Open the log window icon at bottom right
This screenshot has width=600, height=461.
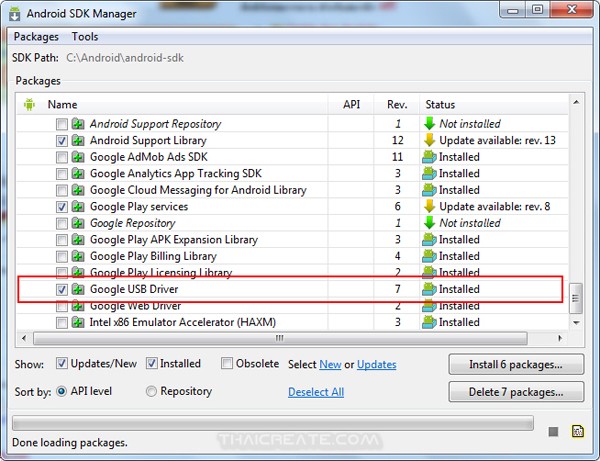(x=577, y=431)
